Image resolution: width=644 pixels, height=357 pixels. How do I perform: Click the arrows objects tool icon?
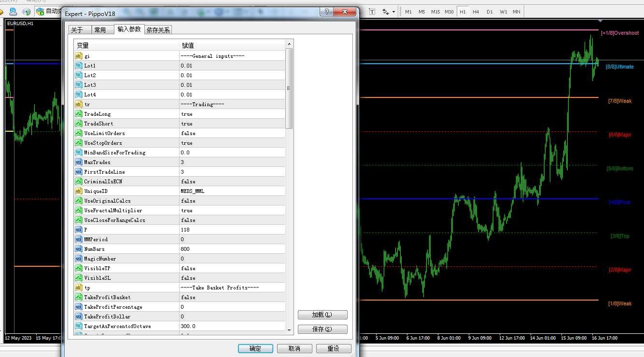click(x=386, y=11)
